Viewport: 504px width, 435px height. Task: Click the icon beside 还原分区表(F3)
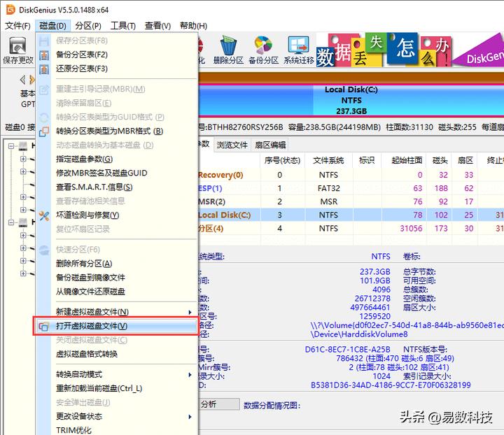(44, 69)
